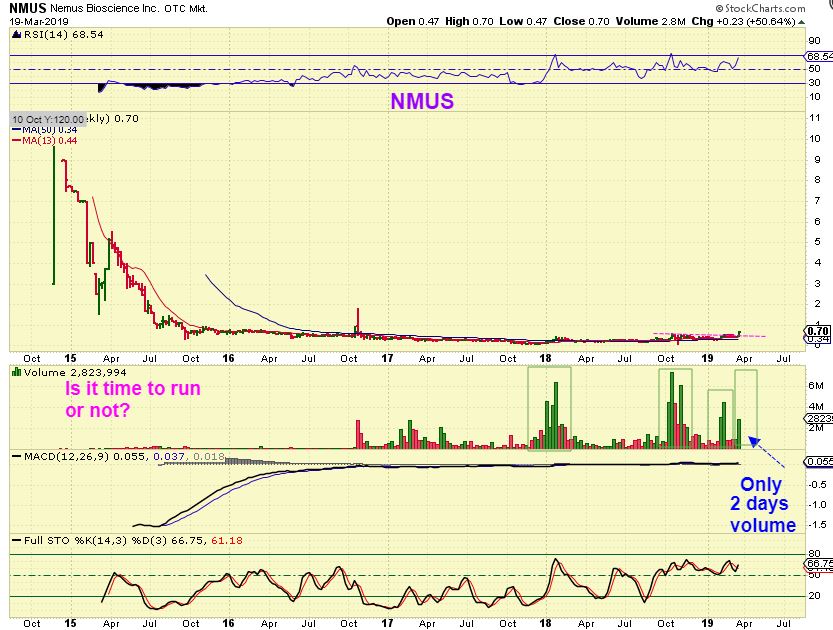Click year 18 label under price panel

tap(546, 358)
